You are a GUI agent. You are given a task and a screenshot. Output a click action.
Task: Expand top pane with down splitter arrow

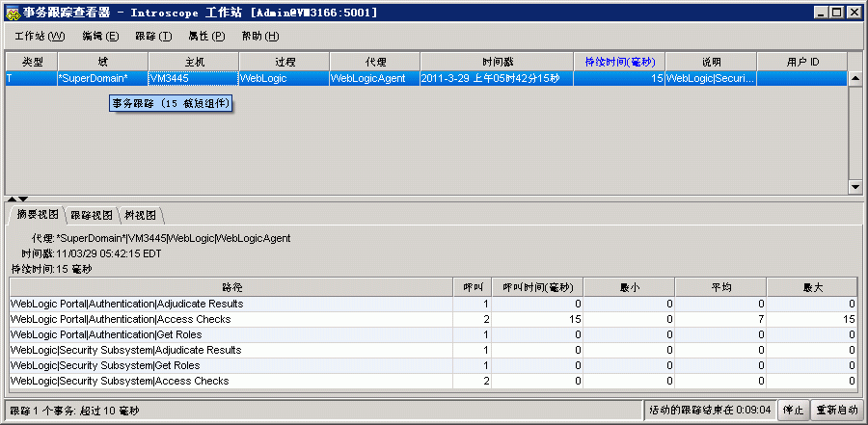pos(22,199)
